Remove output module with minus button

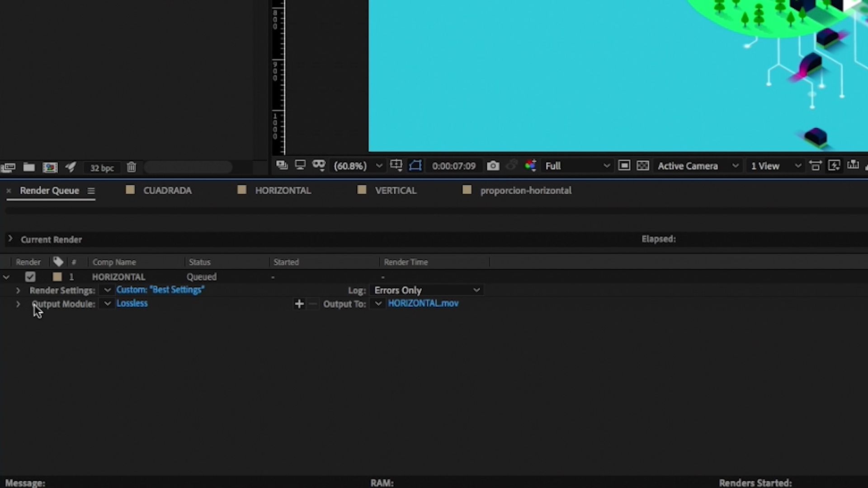click(313, 304)
